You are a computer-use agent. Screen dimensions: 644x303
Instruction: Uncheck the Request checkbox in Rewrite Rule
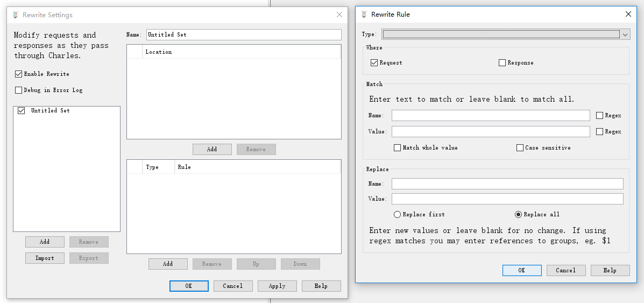point(374,63)
